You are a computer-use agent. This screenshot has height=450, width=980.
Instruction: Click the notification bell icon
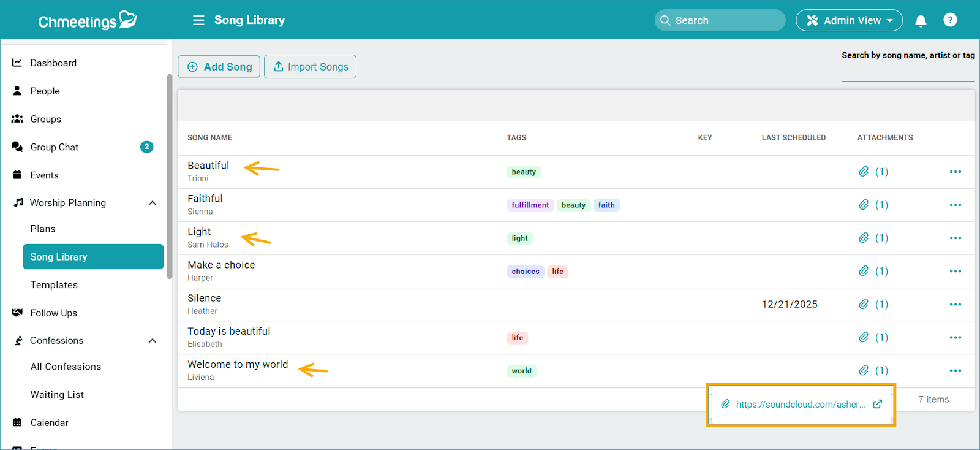click(x=920, y=21)
